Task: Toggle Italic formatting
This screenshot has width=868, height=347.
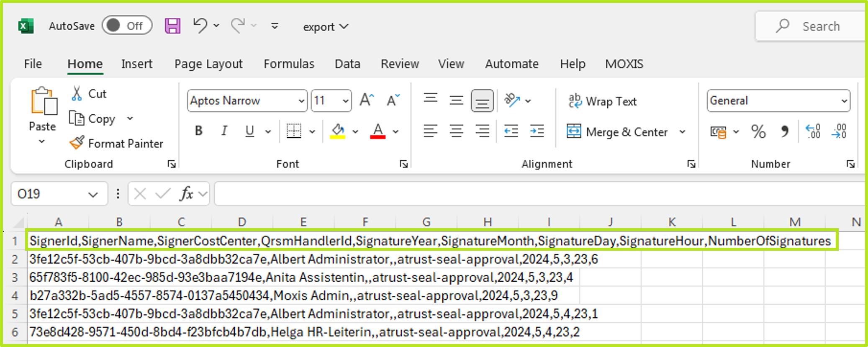Action: 224,131
